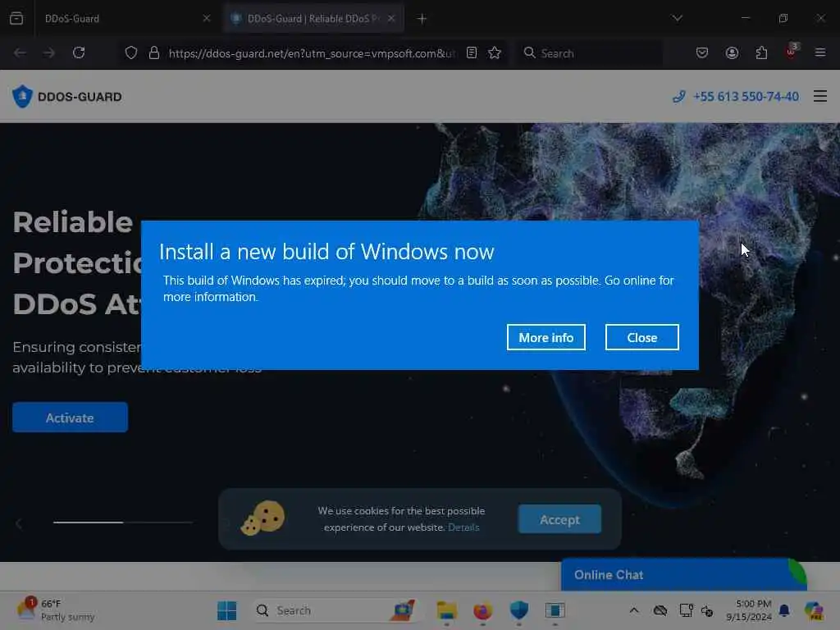Reload the current page
Screen dimensions: 840x630
(79, 52)
